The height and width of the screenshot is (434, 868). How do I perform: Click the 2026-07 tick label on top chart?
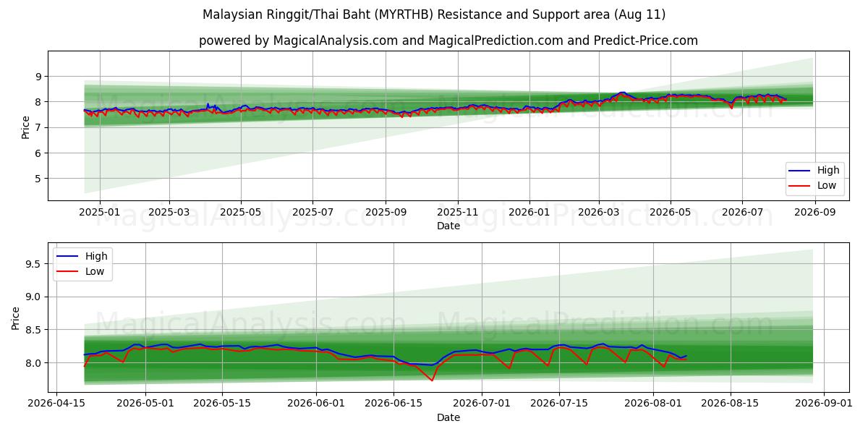(742, 213)
